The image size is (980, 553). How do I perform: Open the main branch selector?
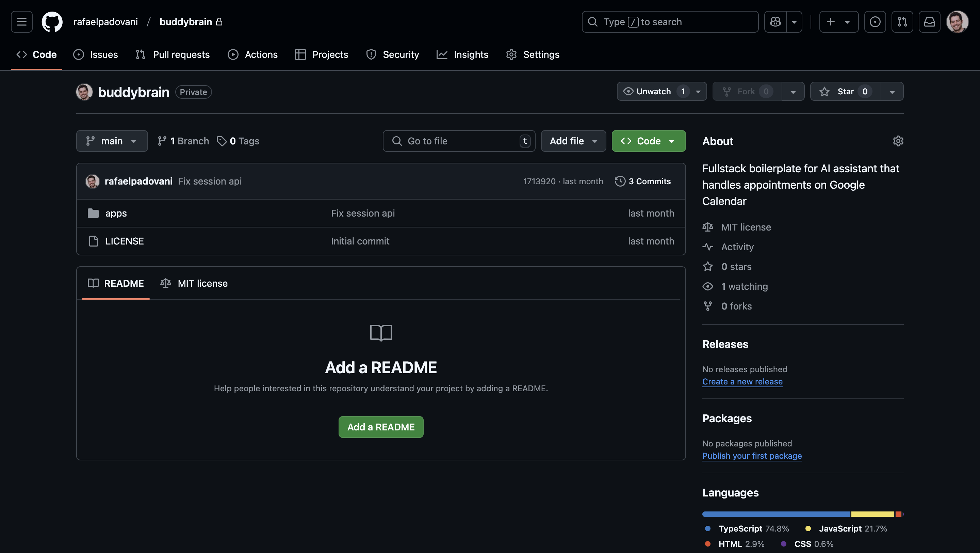point(112,141)
